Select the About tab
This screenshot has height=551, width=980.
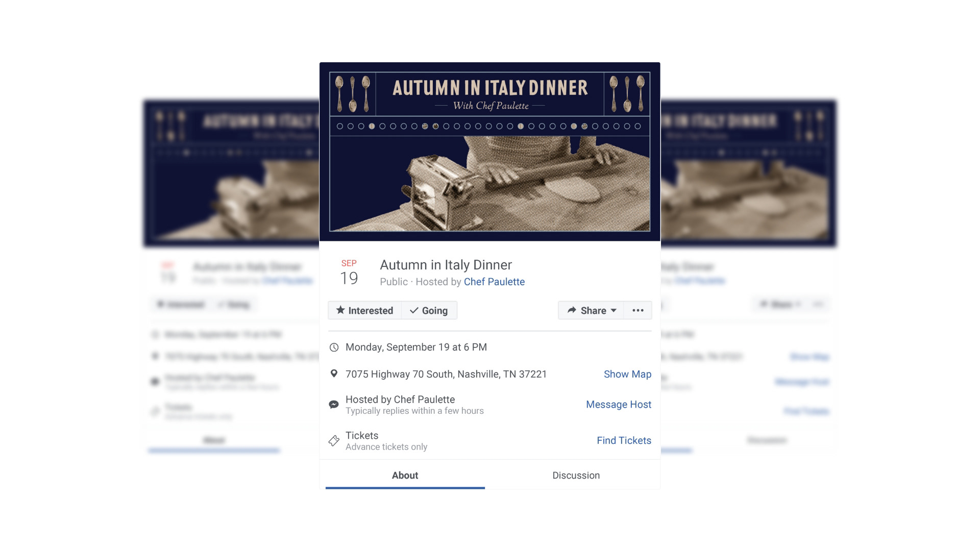pos(405,475)
